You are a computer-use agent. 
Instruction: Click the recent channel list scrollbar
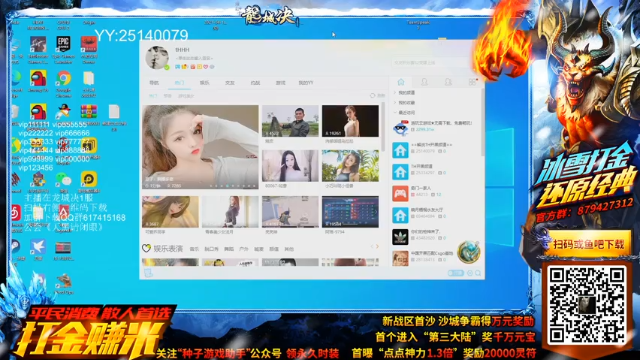tap(483, 122)
